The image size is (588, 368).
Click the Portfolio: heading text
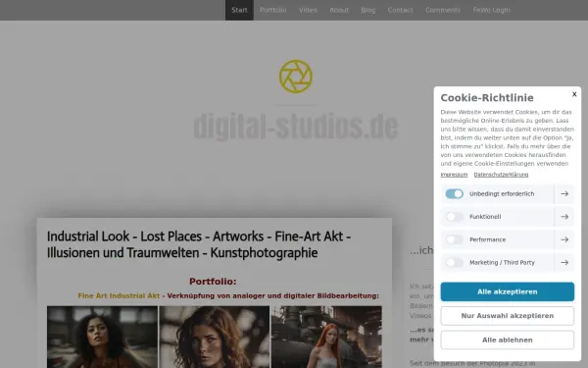point(213,282)
